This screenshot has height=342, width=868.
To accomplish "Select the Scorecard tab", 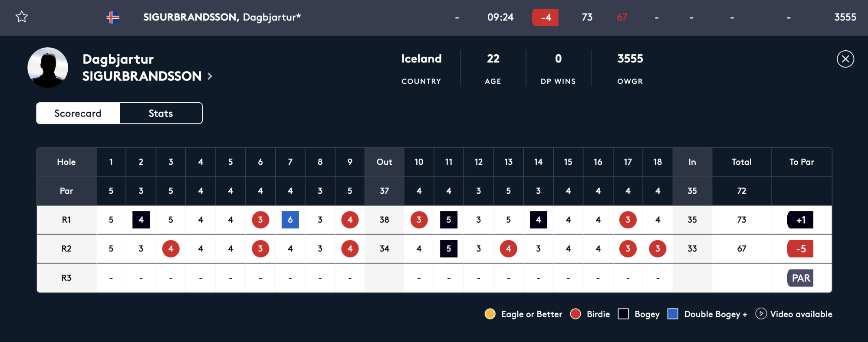I will coord(78,113).
